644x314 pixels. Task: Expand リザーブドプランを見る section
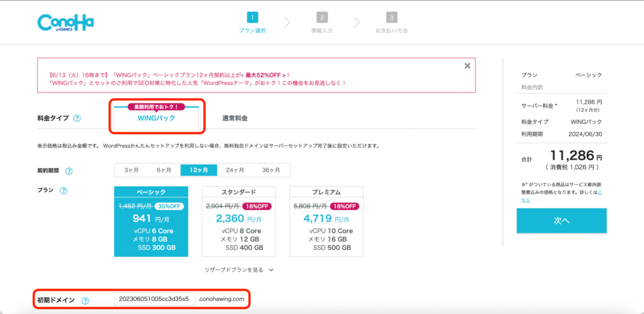tap(238, 270)
